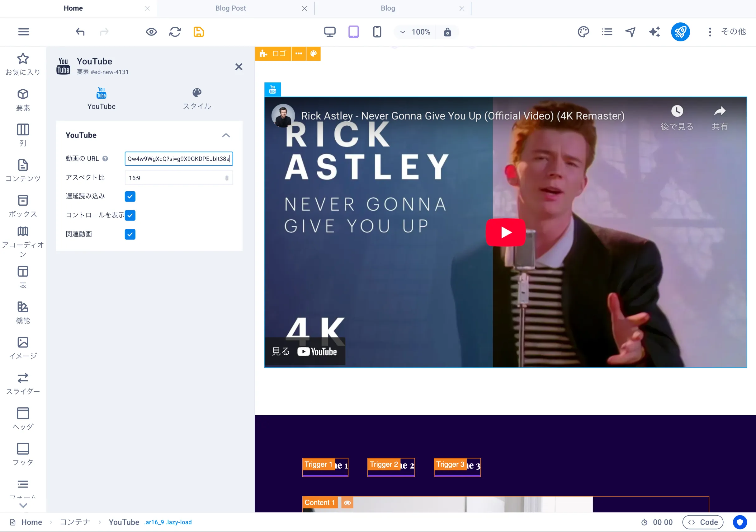Expand sidebar list with bottom chevron
Viewport: 756px width, 532px height.
pos(23,505)
